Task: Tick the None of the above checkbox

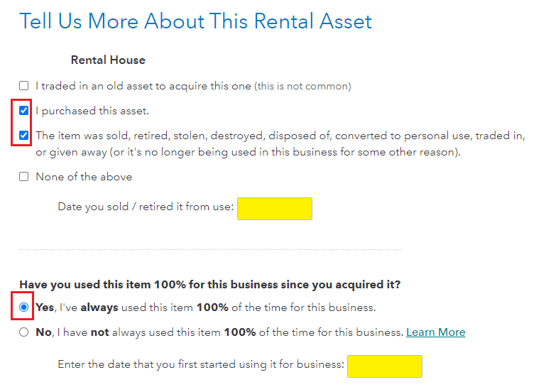Action: coord(24,177)
